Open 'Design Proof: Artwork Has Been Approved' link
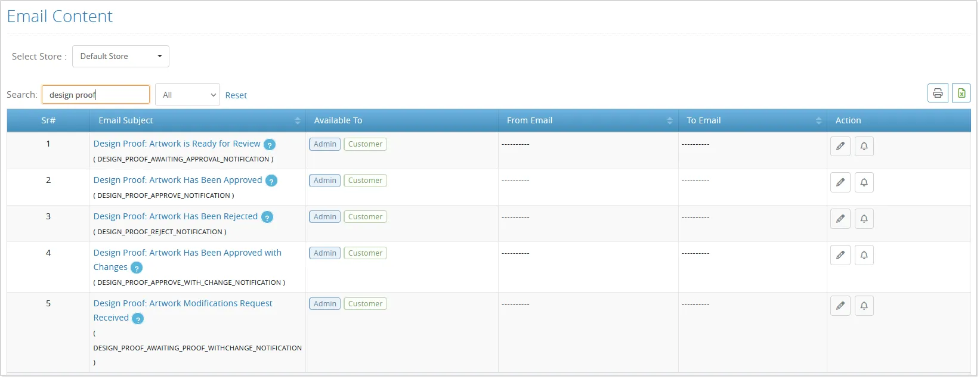Viewport: 980px width, 379px height. pos(178,180)
